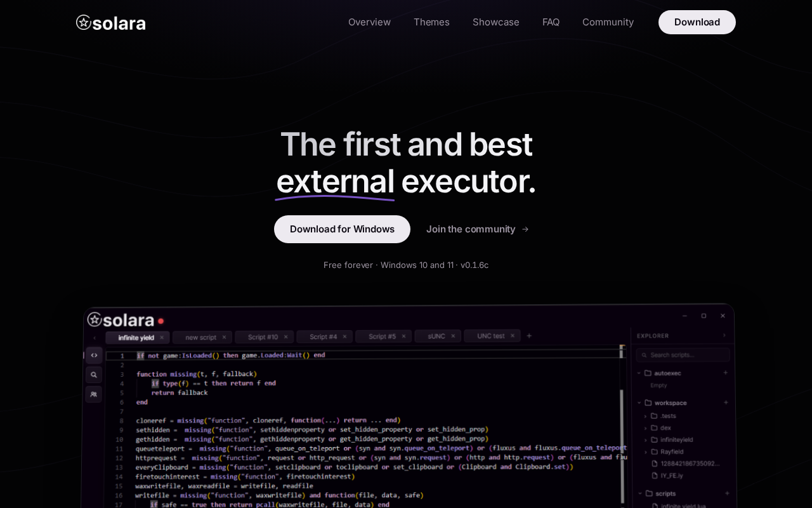Image resolution: width=812 pixels, height=508 pixels.
Task: Expand the .tests folder
Action: pyautogui.click(x=646, y=417)
